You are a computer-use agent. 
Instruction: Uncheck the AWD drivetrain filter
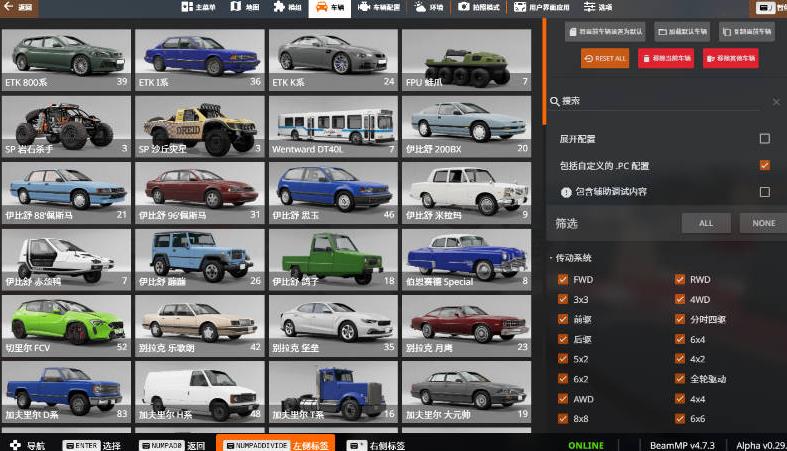[x=563, y=399]
